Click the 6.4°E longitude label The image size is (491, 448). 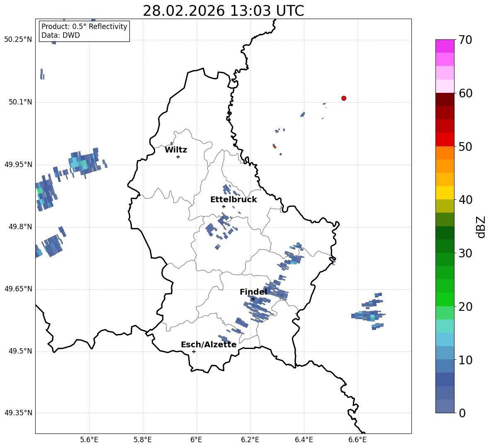(x=304, y=440)
